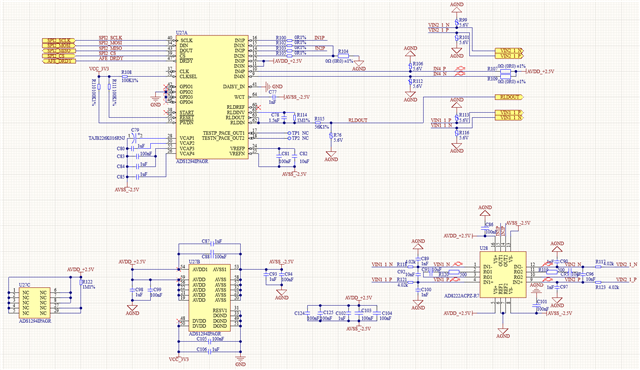Select component R116 on VIN1_1_N
The image size is (640, 370).
pyautogui.click(x=457, y=133)
